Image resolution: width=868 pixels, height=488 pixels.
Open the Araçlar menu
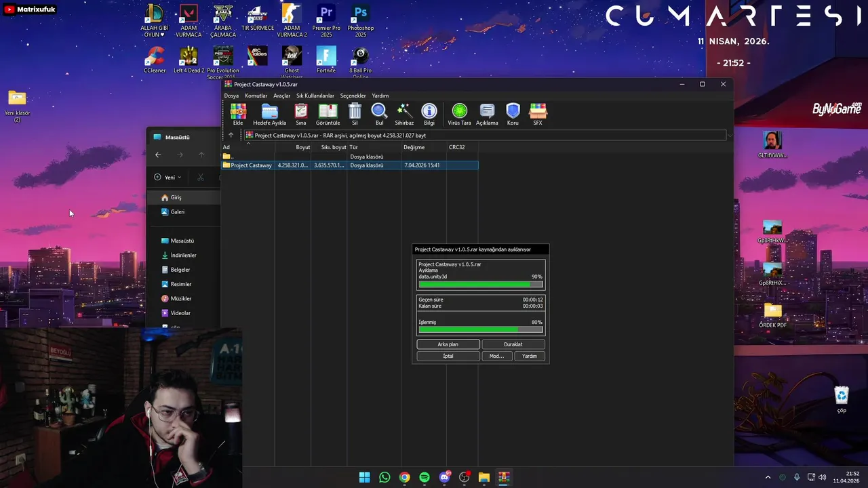[x=281, y=96]
